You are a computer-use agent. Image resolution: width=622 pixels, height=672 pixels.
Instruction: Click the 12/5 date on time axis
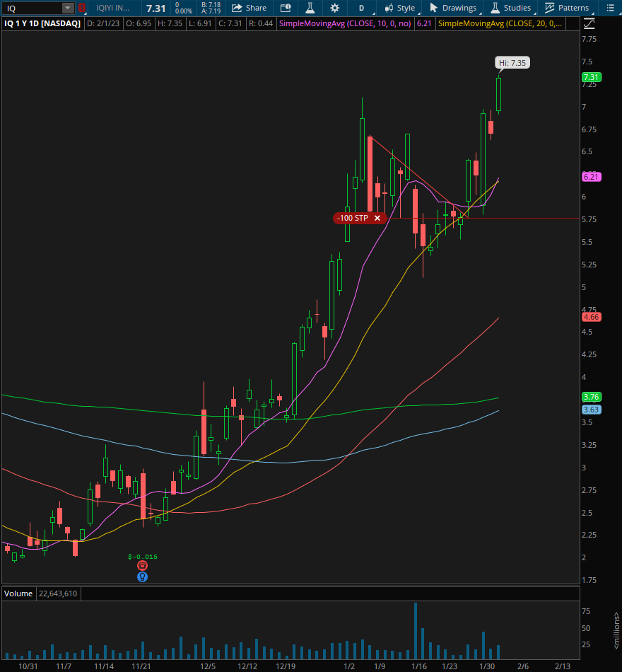pyautogui.click(x=207, y=666)
